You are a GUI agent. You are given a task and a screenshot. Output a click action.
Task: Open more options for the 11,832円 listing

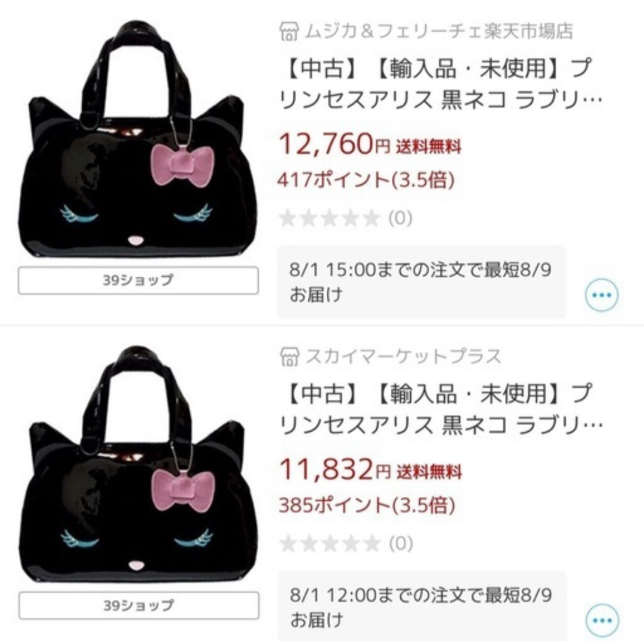[602, 620]
